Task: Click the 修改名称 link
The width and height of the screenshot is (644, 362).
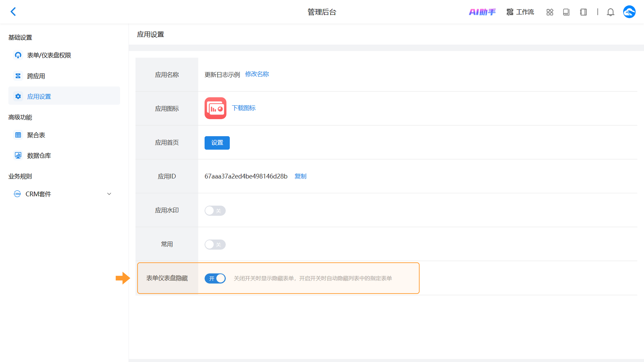Action: point(257,74)
